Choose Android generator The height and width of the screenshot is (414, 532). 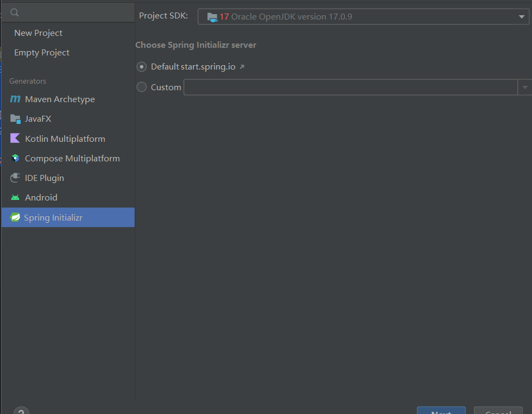click(68, 198)
